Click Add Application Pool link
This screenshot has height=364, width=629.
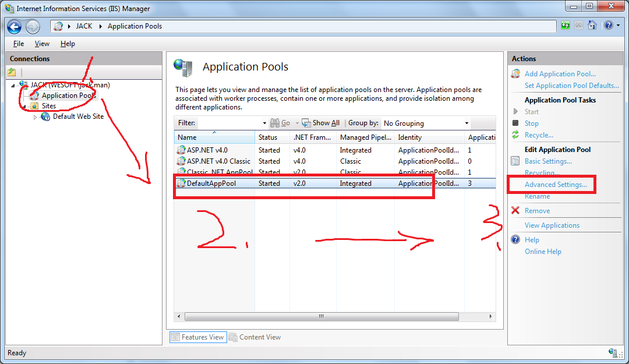pos(560,74)
